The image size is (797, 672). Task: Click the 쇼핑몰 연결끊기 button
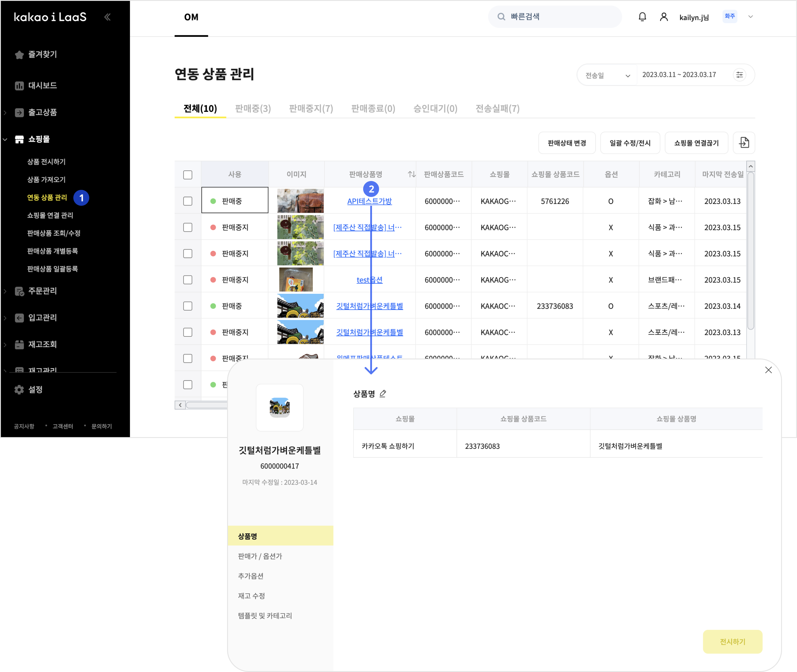point(696,143)
